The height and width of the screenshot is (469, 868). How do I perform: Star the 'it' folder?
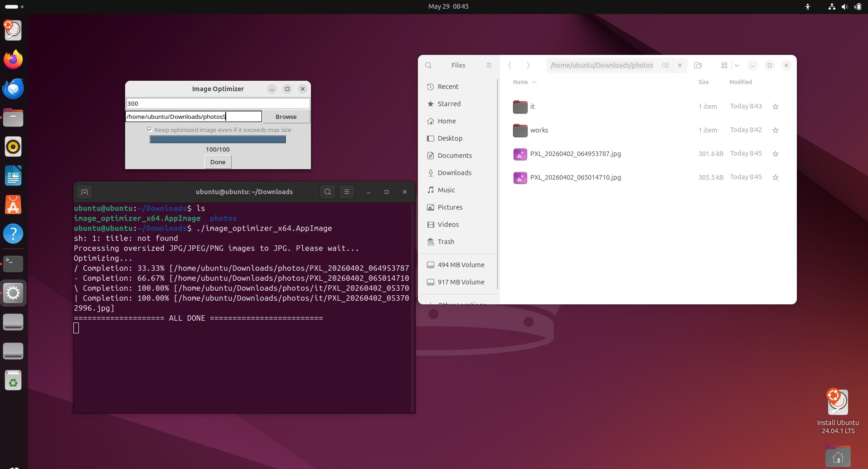tap(776, 107)
